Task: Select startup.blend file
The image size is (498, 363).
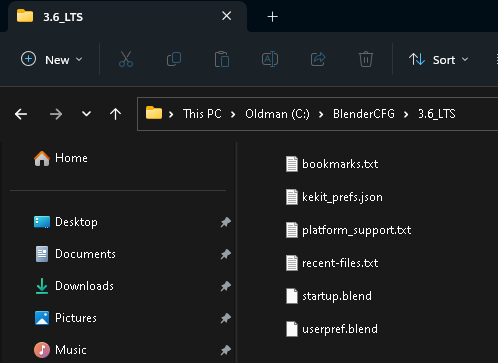Action: (329, 296)
